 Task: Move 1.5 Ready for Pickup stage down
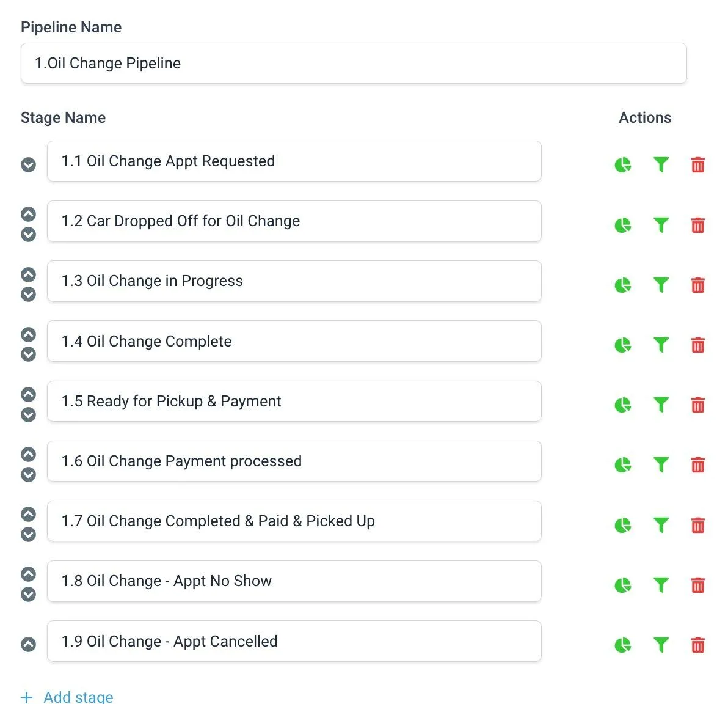[29, 415]
